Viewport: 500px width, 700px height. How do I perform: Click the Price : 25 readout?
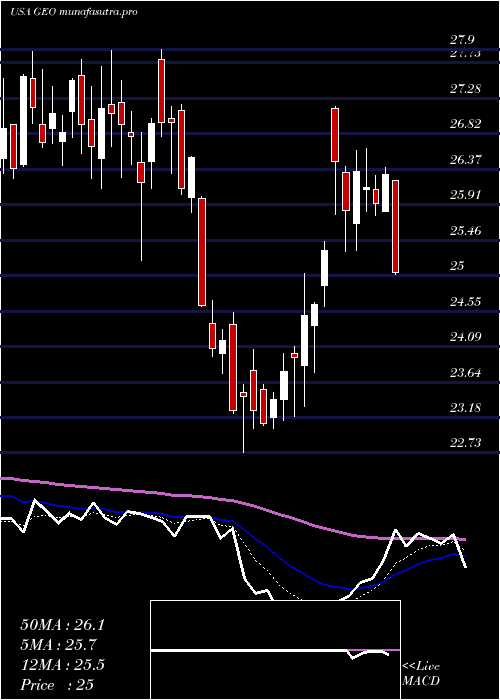point(57,684)
